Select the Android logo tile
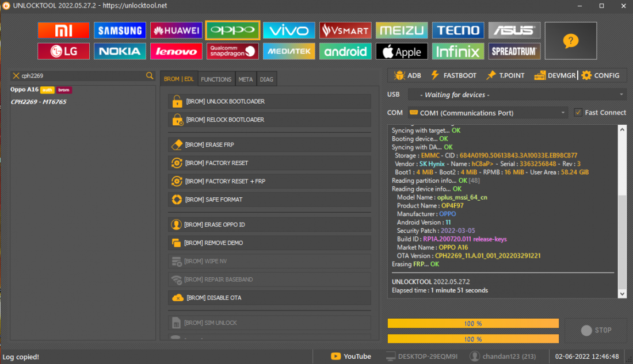 pos(345,51)
